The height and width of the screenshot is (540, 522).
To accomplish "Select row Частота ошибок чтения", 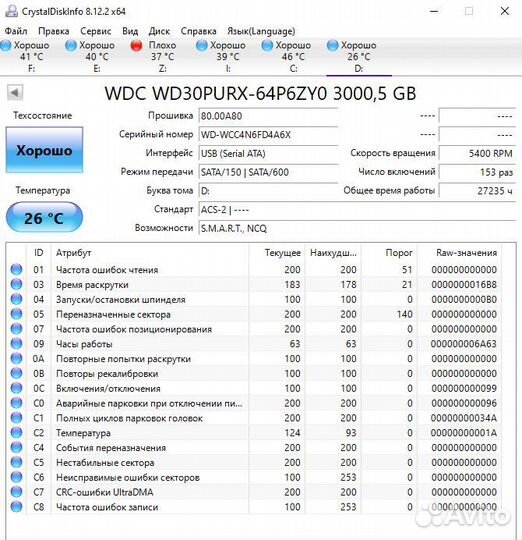I will point(254,269).
